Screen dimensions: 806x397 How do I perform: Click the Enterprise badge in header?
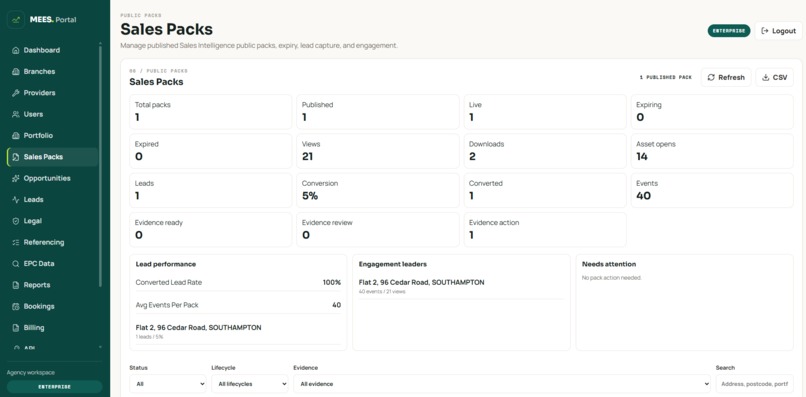tap(729, 31)
